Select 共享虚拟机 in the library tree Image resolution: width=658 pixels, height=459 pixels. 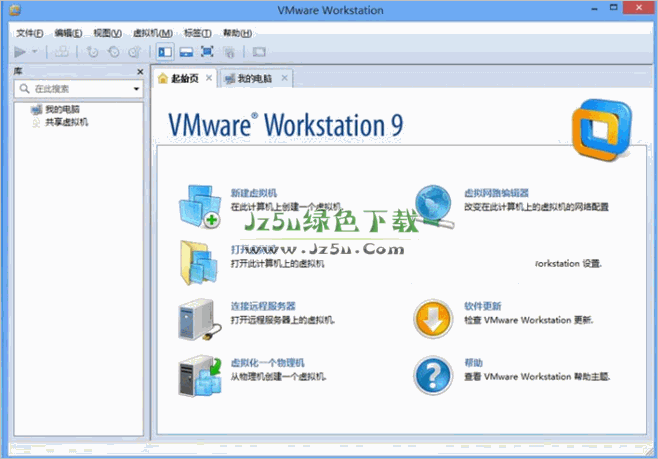60,122
